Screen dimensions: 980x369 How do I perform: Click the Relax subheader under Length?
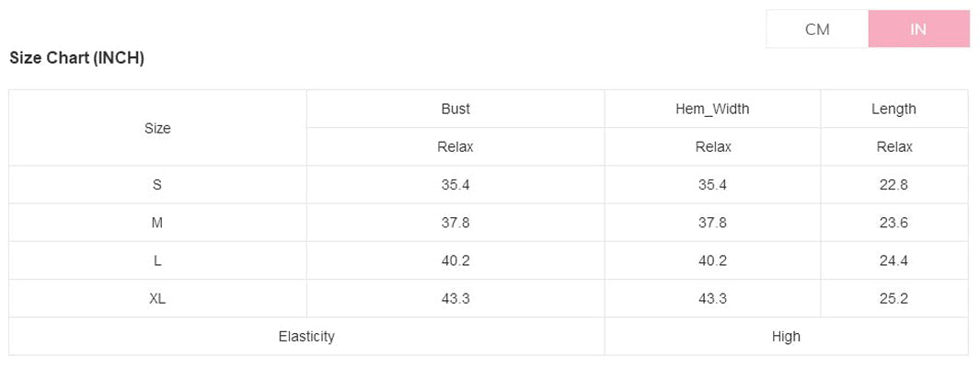point(894,146)
